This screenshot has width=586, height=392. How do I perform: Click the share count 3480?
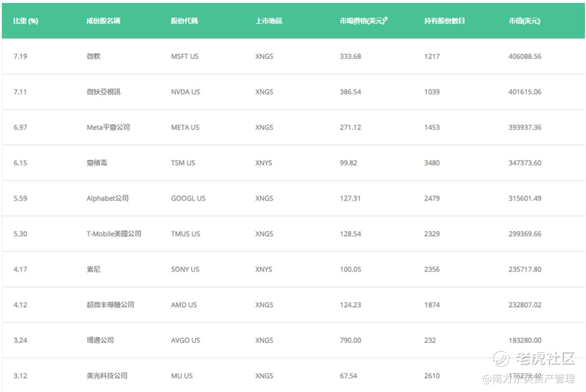432,163
